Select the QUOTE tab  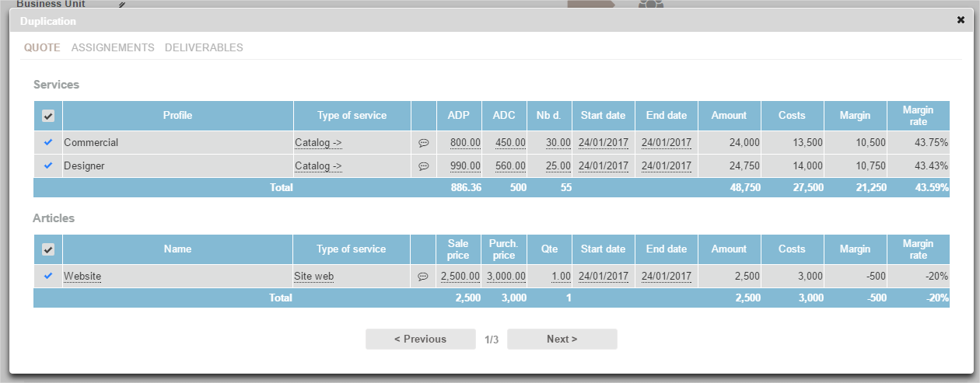pos(42,47)
